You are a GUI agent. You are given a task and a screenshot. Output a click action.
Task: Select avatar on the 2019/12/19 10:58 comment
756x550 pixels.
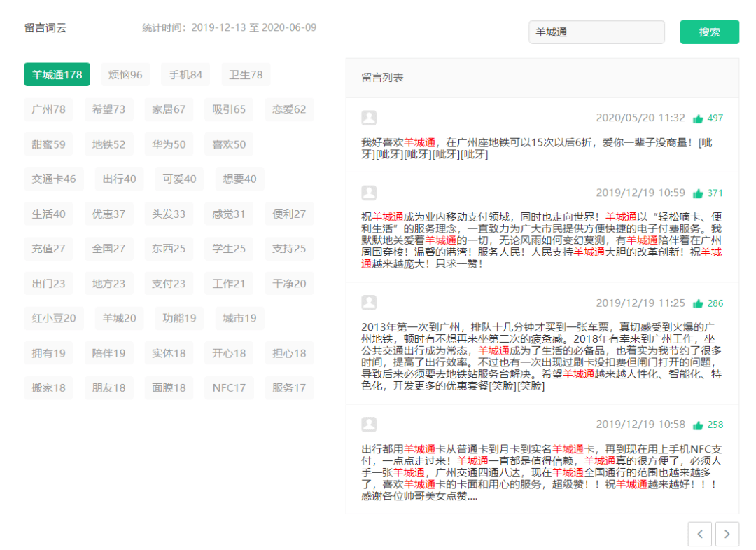(x=369, y=425)
